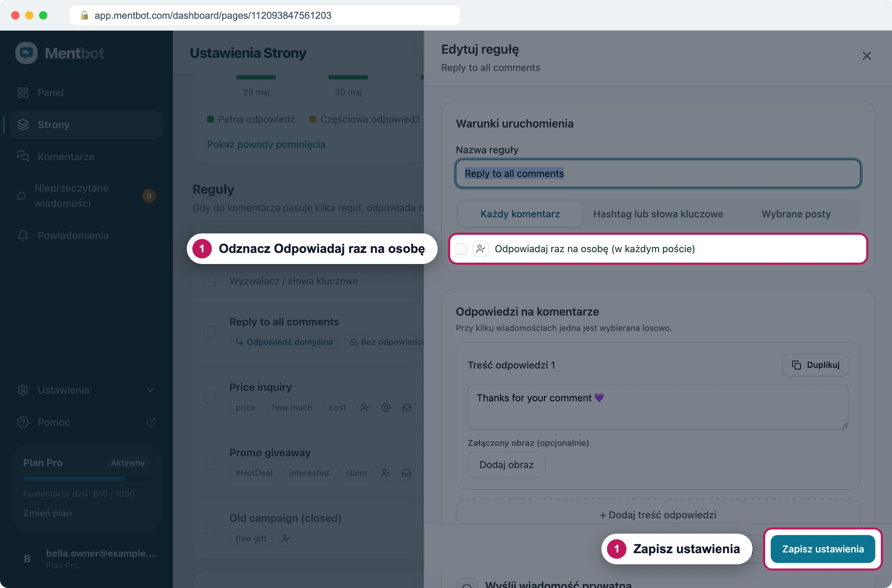Open Panel from the sidebar
Viewport: 892px width, 588px height.
click(86, 92)
